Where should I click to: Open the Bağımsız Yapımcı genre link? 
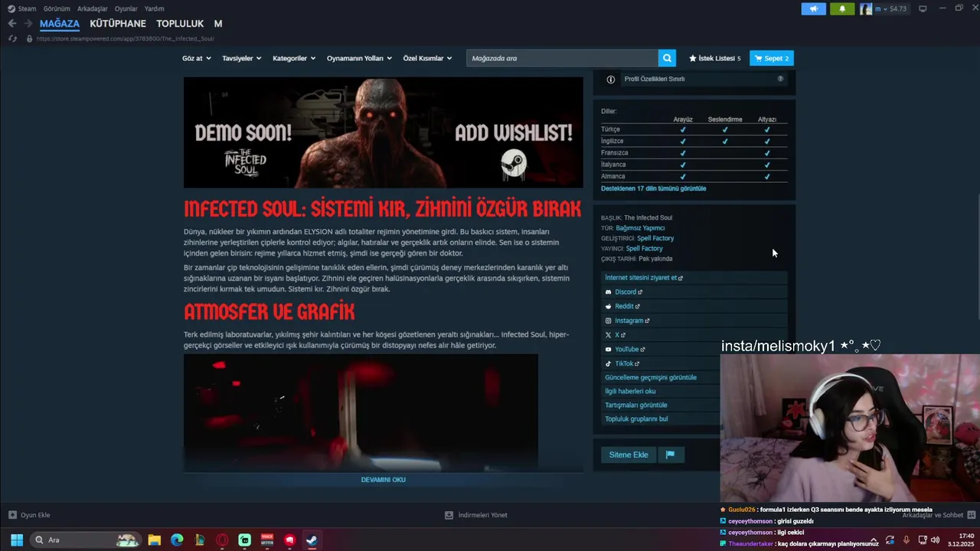tap(640, 228)
